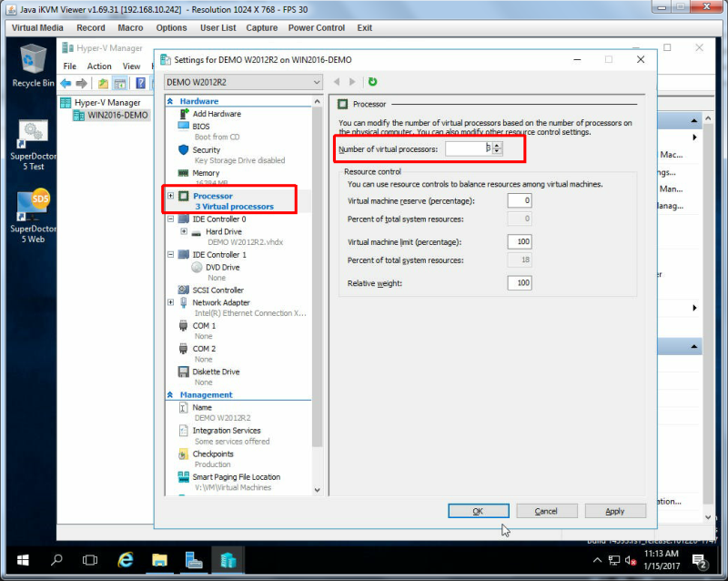Click the previous VM arrow in Settings

337,82
